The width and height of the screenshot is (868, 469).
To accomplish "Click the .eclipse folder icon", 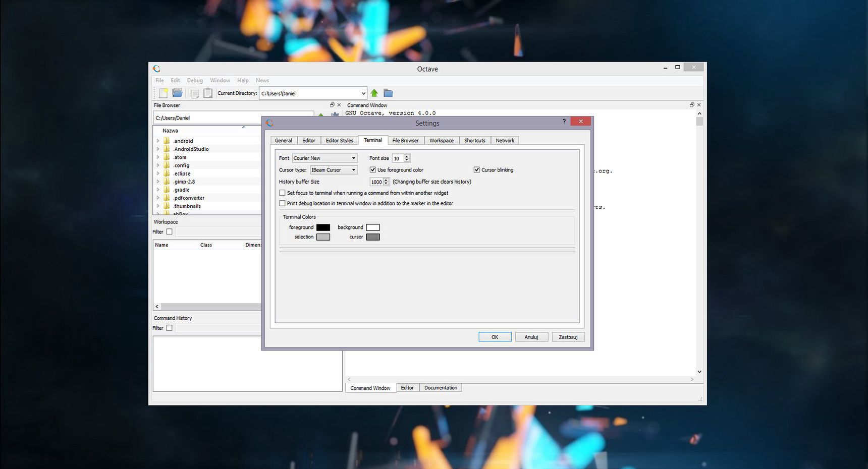I will (167, 173).
